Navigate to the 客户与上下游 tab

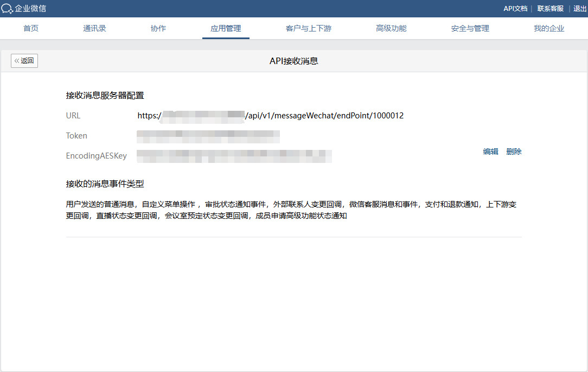[308, 28]
